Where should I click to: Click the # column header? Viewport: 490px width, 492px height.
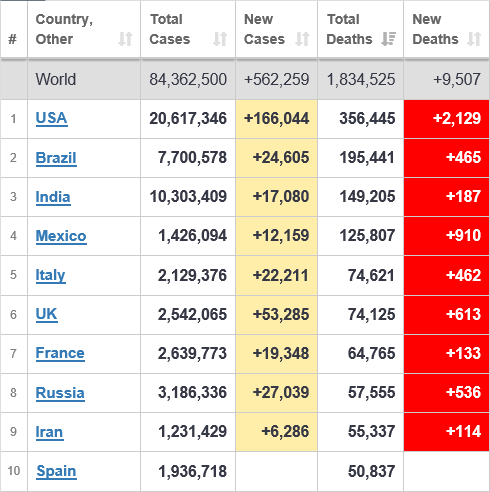coord(13,39)
